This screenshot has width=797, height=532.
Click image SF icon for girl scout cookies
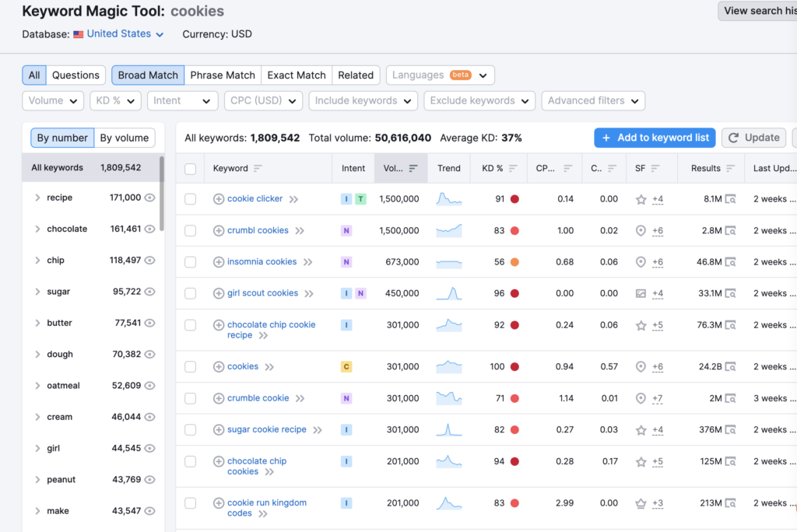click(x=641, y=294)
